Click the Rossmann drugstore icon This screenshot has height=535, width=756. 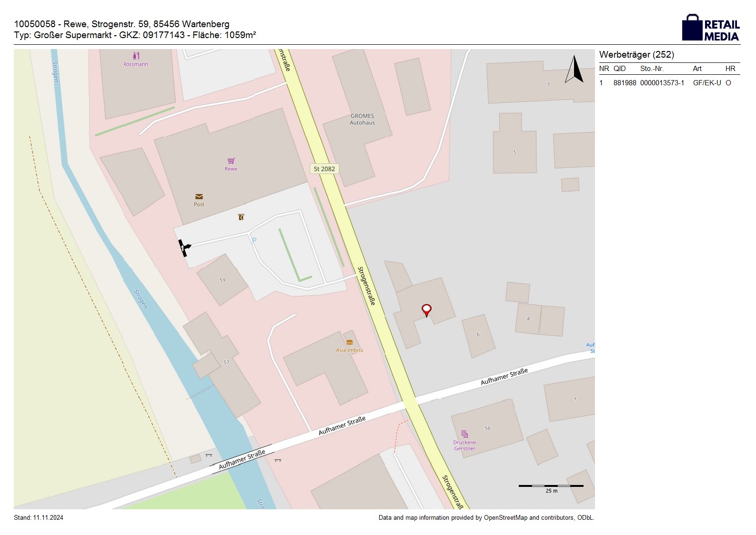(136, 56)
